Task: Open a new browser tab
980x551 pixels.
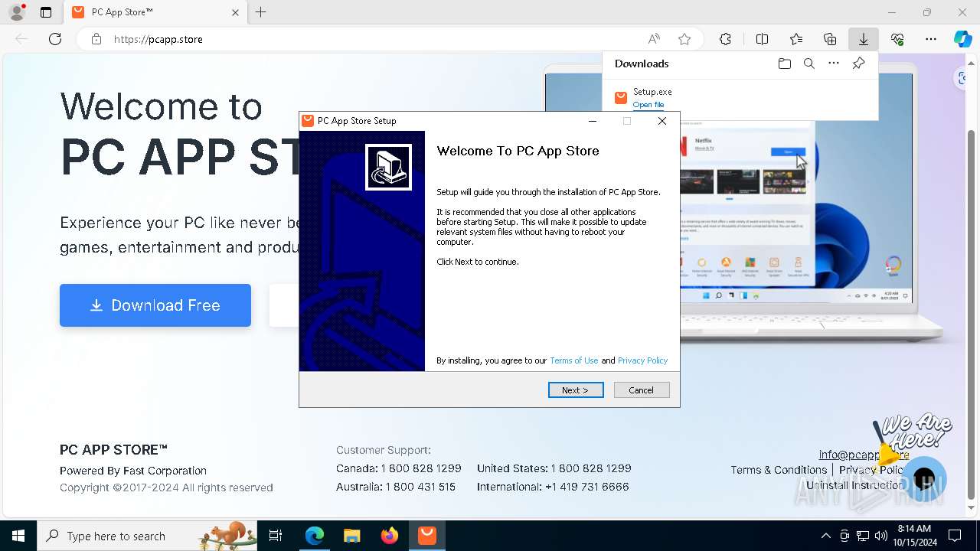Action: coord(261,12)
